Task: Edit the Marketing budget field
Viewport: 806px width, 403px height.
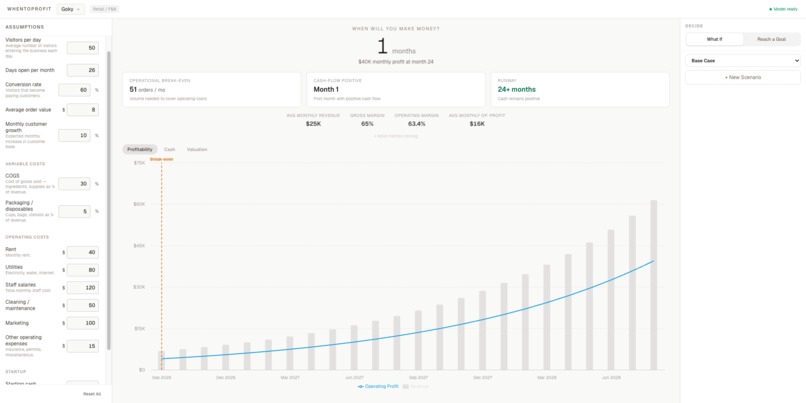Action: tap(83, 323)
